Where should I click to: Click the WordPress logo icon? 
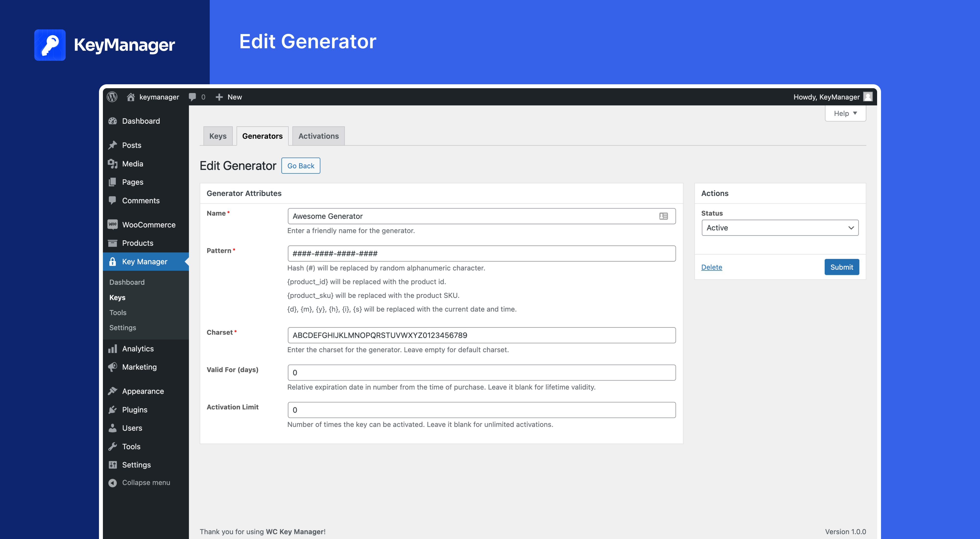112,97
